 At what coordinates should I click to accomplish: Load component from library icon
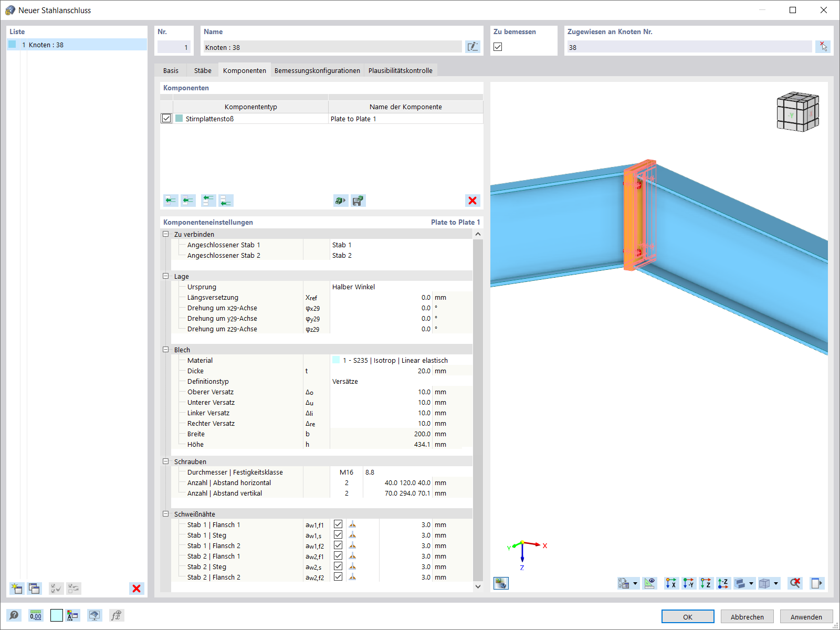tap(340, 200)
